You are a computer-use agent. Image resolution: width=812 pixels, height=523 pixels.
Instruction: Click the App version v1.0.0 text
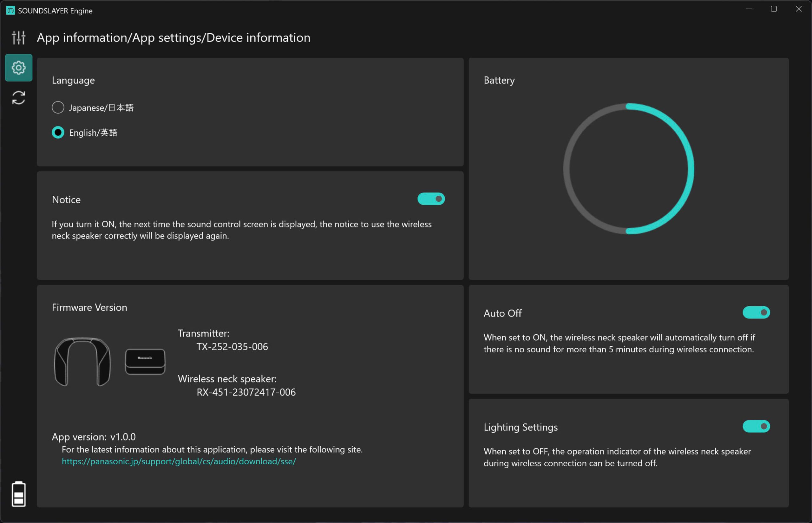(93, 437)
